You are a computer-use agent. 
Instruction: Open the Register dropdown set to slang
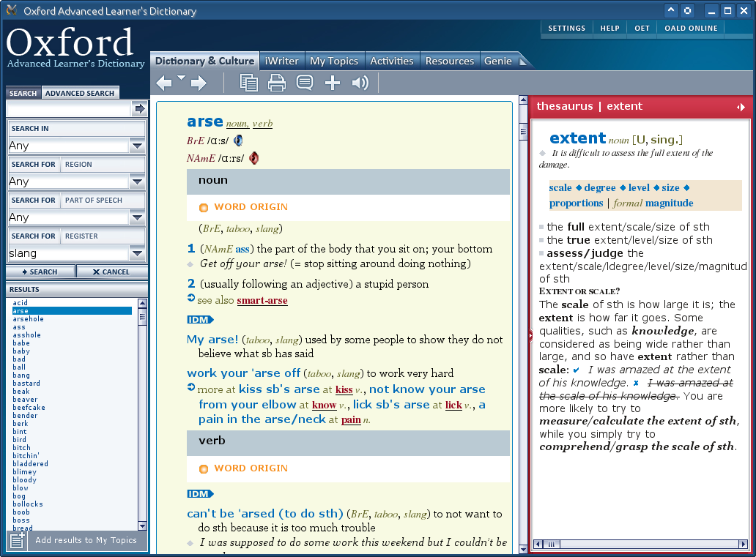pos(138,253)
